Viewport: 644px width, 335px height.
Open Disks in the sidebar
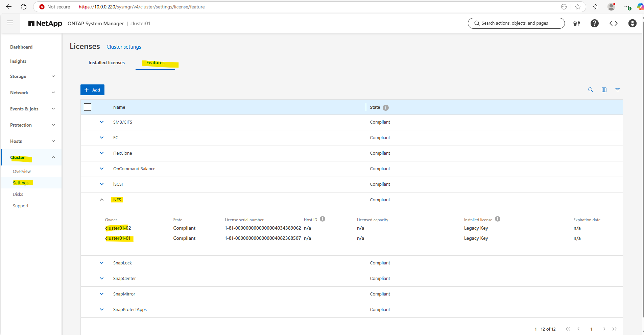coord(18,194)
